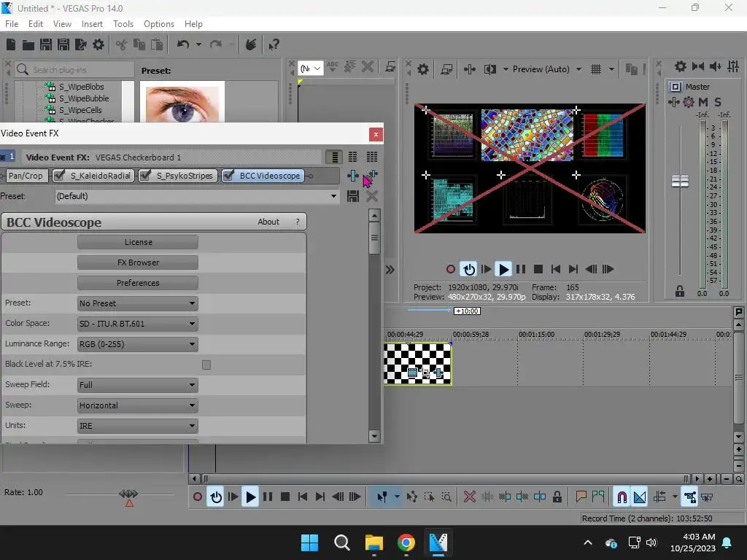The width and height of the screenshot is (747, 560).
Task: Click the FX Browser button
Action: click(138, 262)
